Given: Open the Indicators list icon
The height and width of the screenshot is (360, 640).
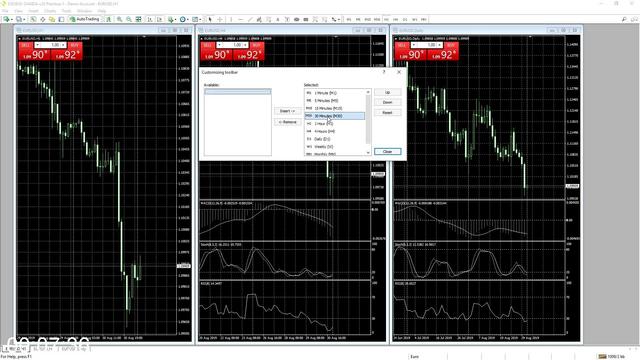Looking at the screenshot, I should [172, 19].
